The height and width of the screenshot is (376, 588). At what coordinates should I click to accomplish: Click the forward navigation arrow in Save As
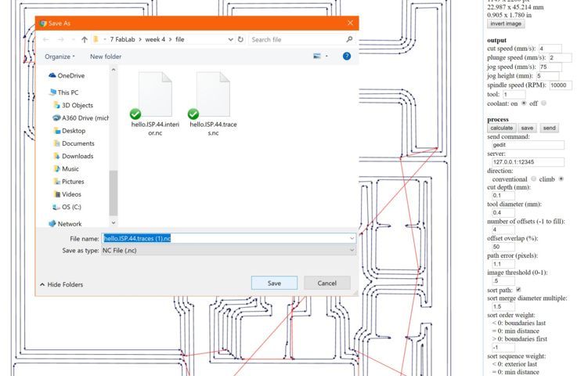pyautogui.click(x=61, y=39)
